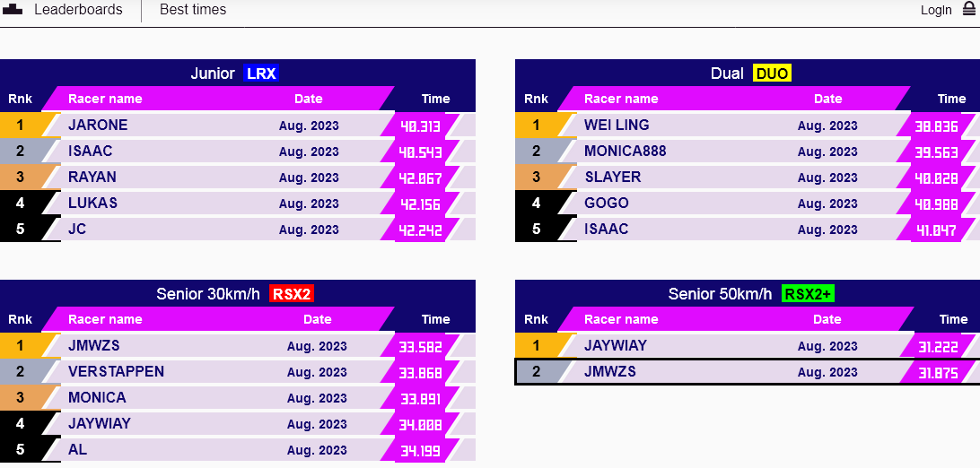Click the podium icon beside Leaderboards

click(x=13, y=10)
